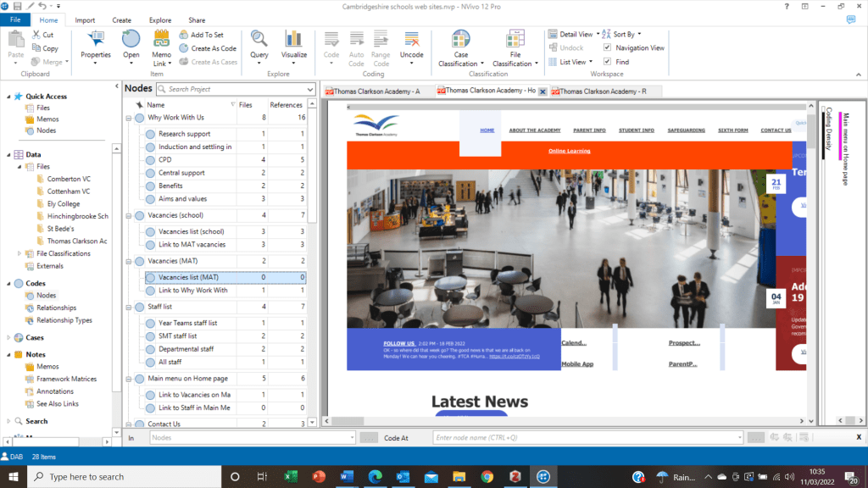Switch to the Explore ribbon tab

point(159,19)
